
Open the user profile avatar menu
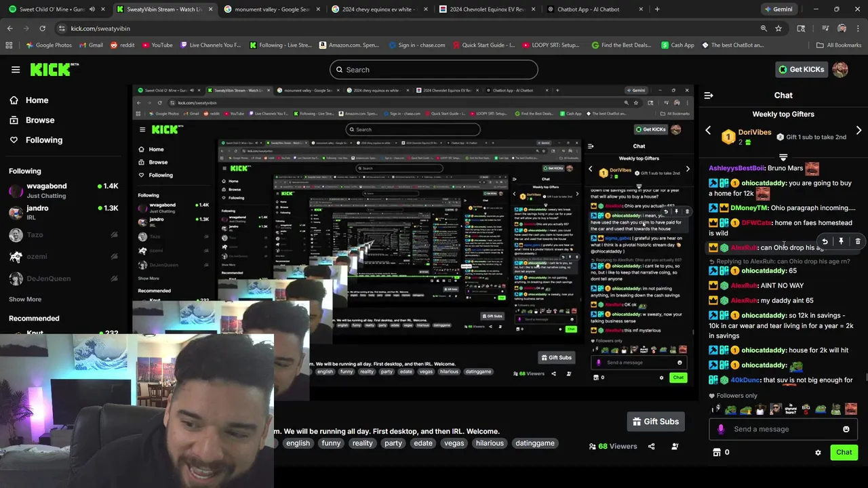840,70
